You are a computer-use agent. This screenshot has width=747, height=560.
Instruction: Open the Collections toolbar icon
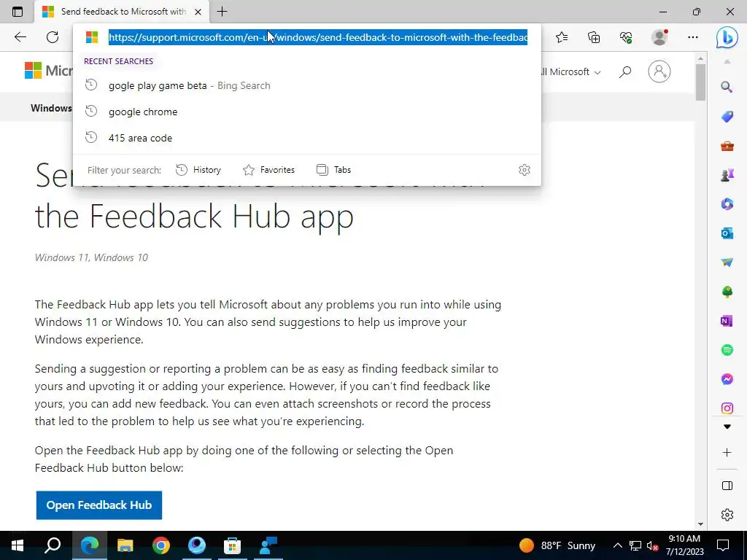click(x=594, y=37)
